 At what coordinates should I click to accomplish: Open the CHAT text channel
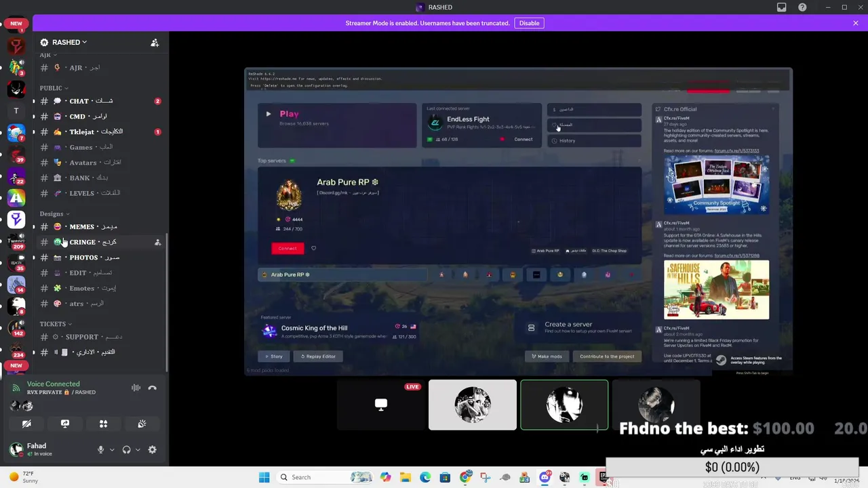(100, 101)
